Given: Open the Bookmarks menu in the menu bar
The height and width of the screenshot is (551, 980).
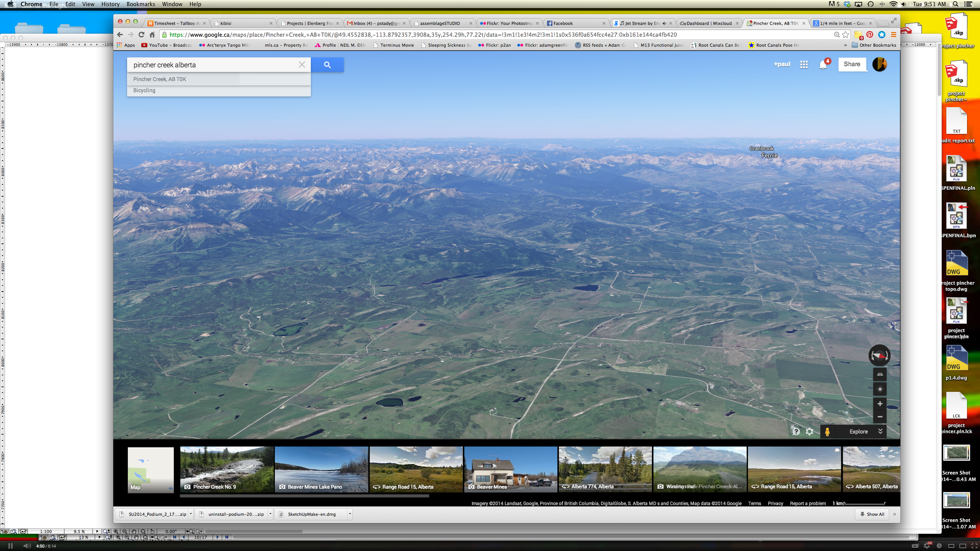Looking at the screenshot, I should (140, 4).
